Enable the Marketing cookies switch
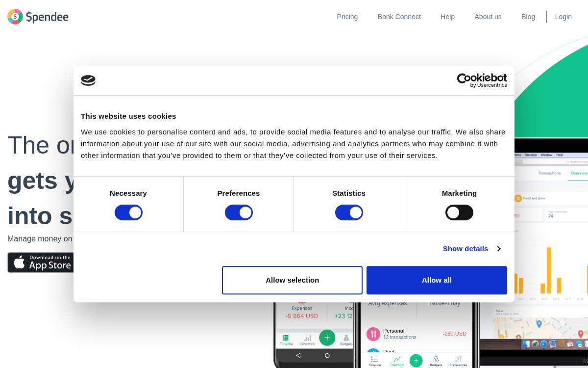 click(459, 212)
